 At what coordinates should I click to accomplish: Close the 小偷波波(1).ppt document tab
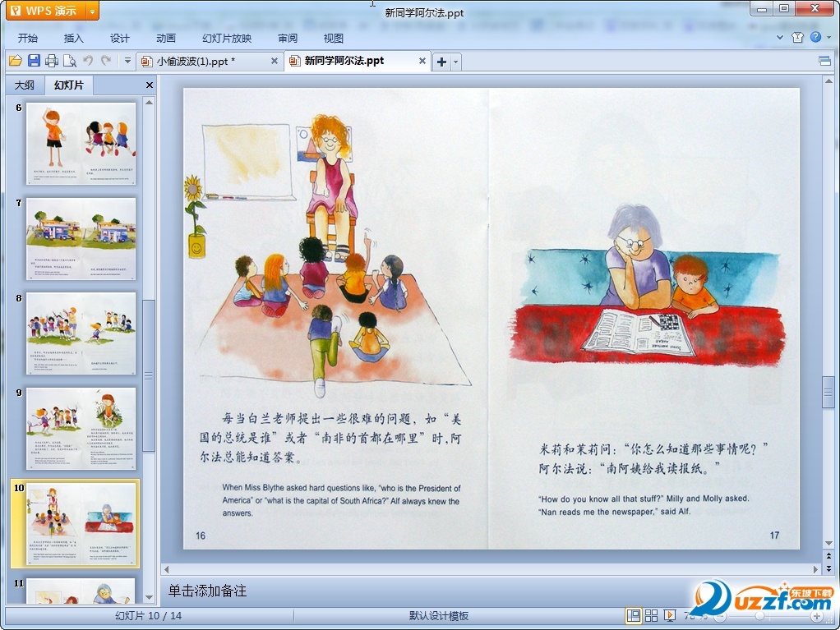click(275, 61)
